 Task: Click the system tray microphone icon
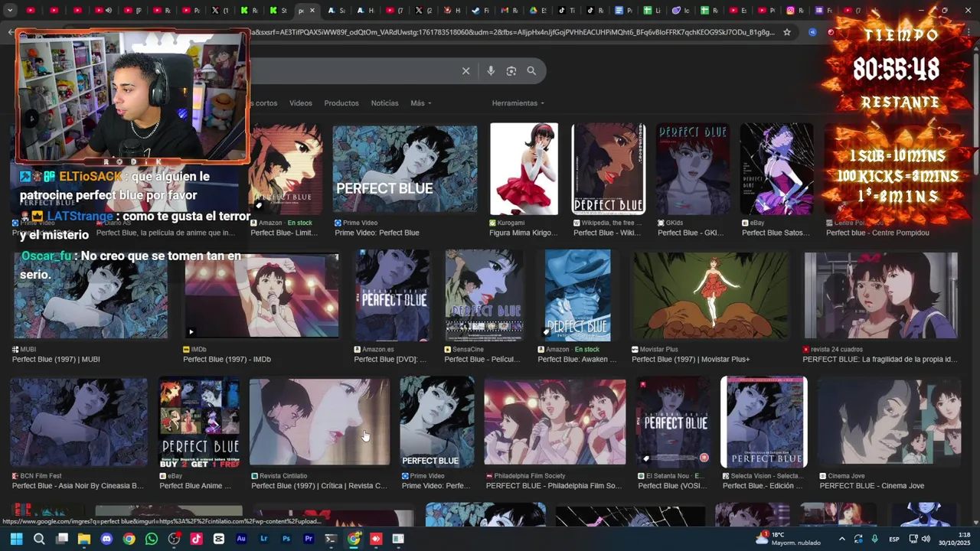[x=874, y=539]
